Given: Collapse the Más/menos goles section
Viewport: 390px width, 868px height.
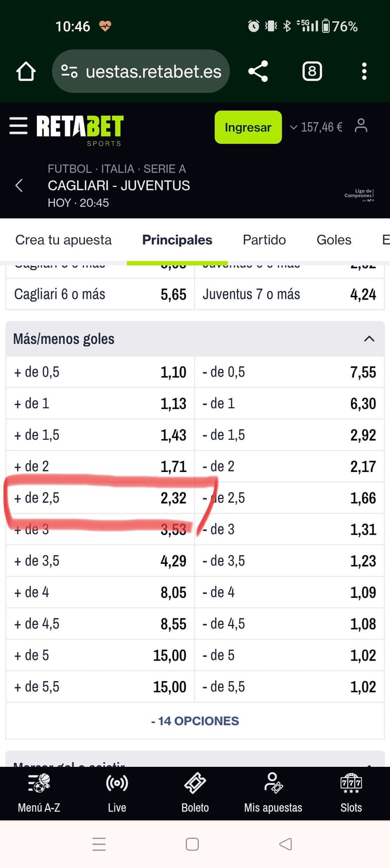Looking at the screenshot, I should coord(369,339).
